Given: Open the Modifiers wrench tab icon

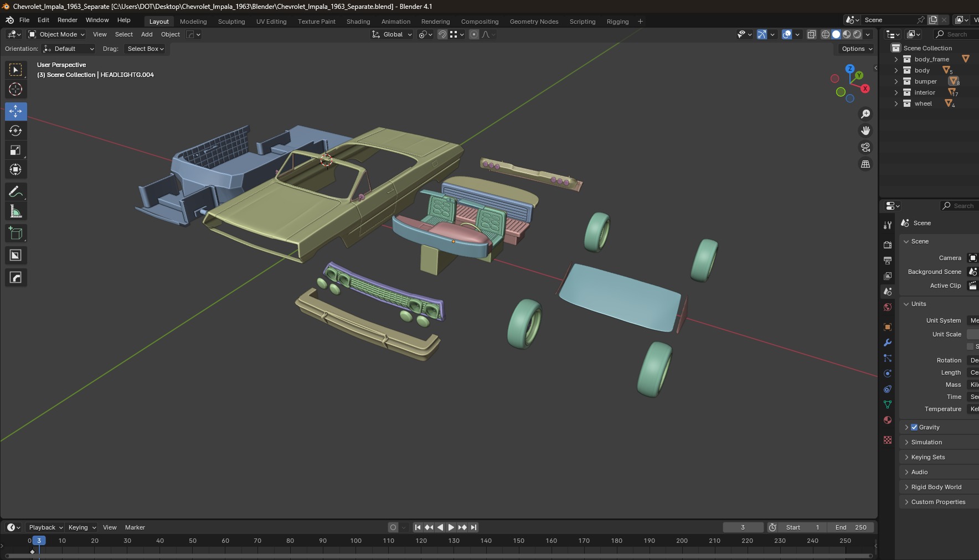Looking at the screenshot, I should [x=888, y=343].
